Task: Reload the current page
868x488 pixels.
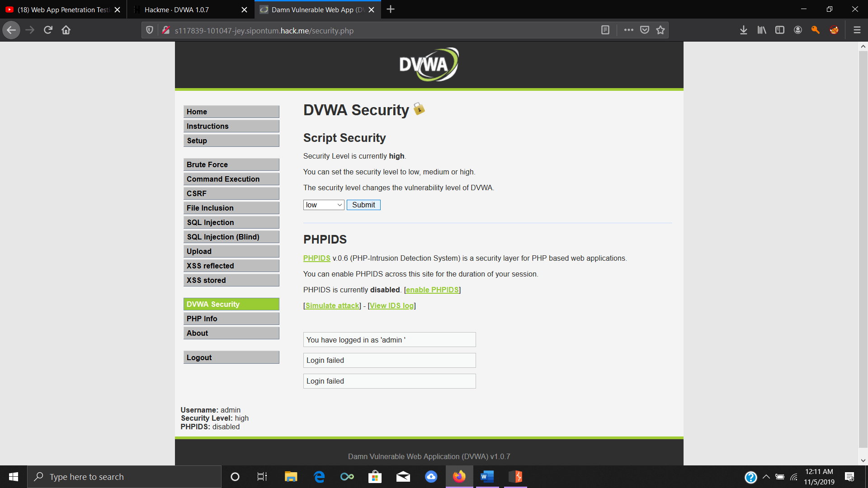Action: click(x=48, y=30)
